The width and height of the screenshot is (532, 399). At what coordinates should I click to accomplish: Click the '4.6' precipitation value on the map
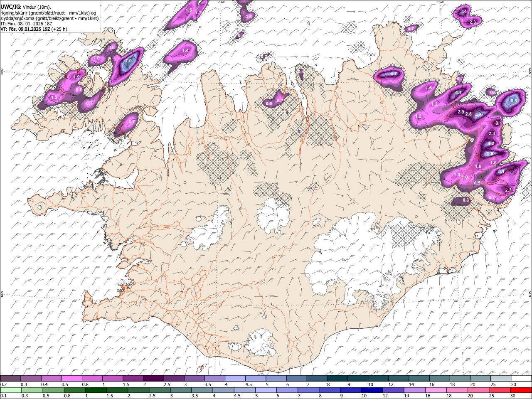478,115
